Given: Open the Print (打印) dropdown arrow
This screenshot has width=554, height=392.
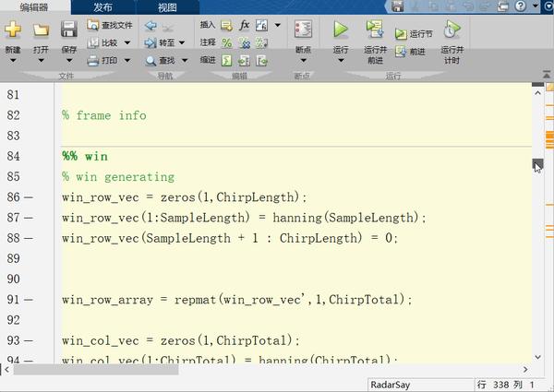Looking at the screenshot, I should click(127, 60).
